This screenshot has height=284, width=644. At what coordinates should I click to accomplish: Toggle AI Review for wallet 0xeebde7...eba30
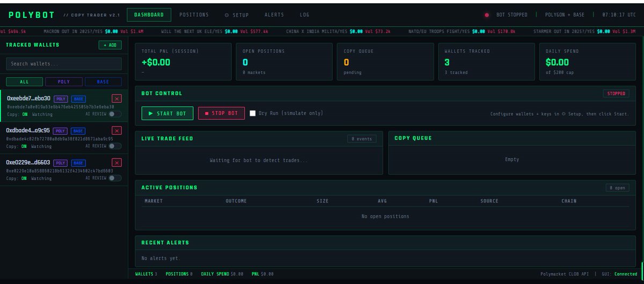click(x=115, y=114)
